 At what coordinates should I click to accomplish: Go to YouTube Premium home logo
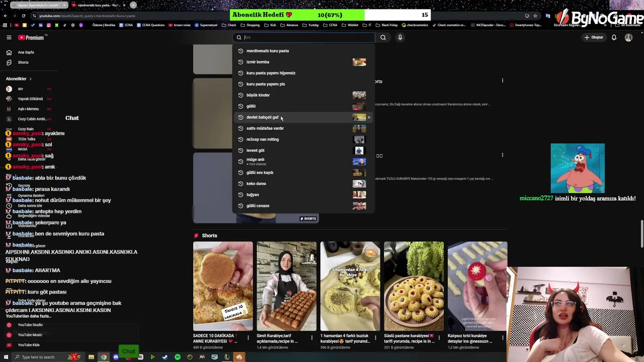tap(31, 37)
